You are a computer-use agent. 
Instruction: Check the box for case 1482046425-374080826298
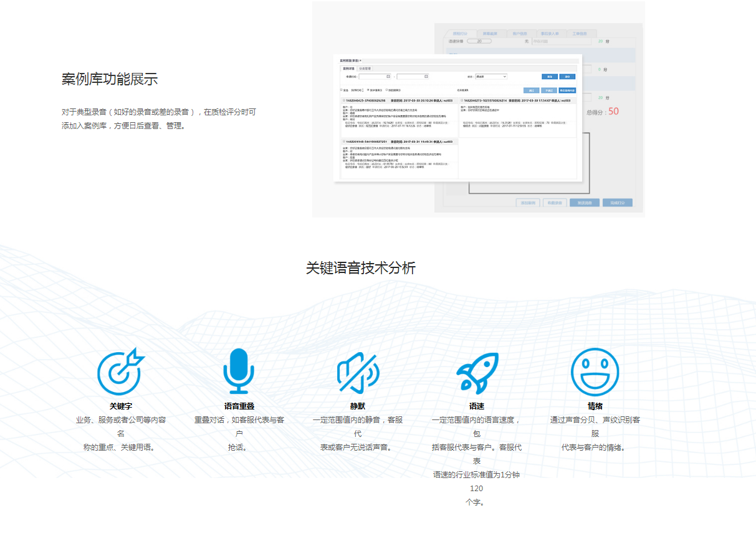tap(343, 100)
